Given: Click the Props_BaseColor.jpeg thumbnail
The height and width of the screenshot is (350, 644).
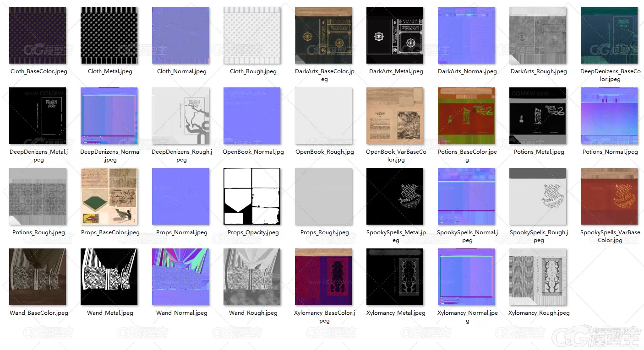Looking at the screenshot, I should tap(109, 196).
